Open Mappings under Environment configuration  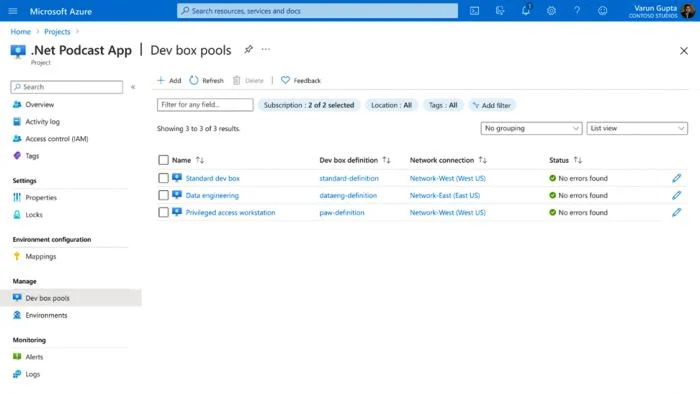pyautogui.click(x=41, y=256)
